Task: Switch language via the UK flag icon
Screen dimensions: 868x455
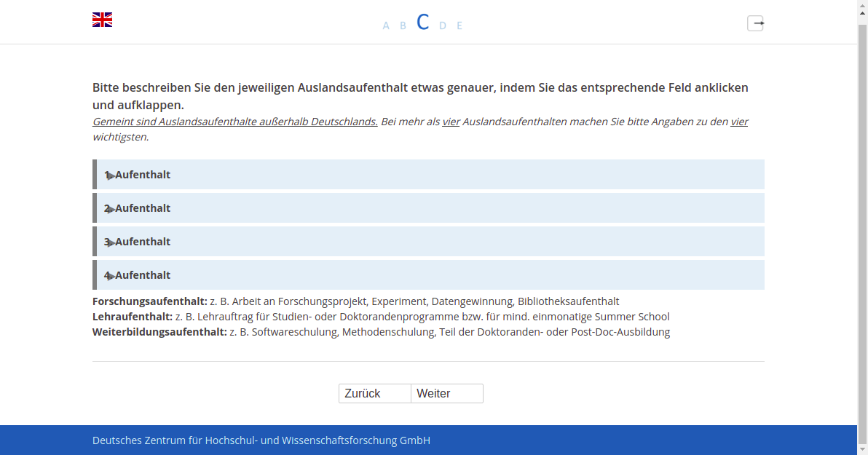Action: click(103, 20)
